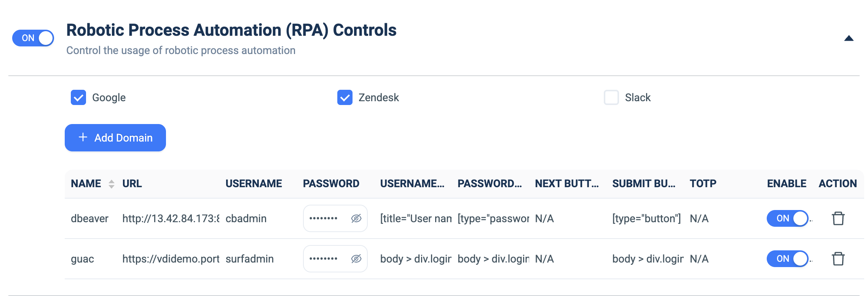Click the TOTP column header
This screenshot has width=868, height=296.
(x=703, y=184)
